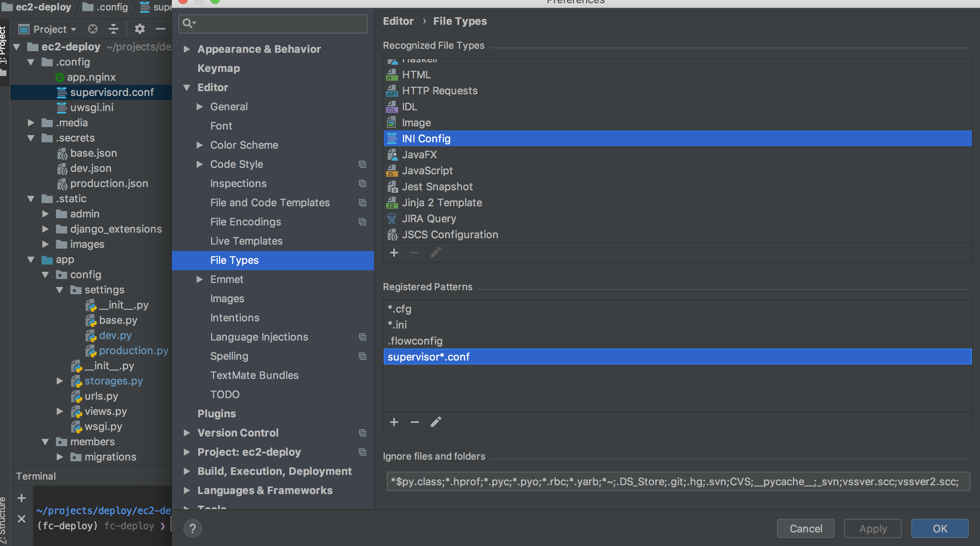The height and width of the screenshot is (546, 980).
Task: Click the copy icon beside Inspections
Action: pyautogui.click(x=363, y=183)
